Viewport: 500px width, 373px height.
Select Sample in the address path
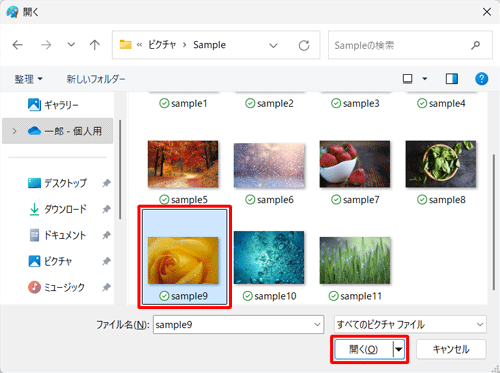coord(209,45)
